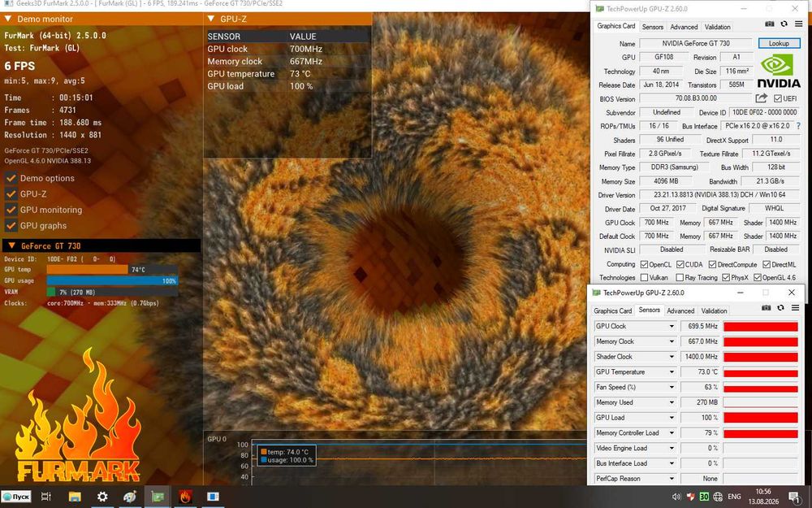Click the Lookup button in GPU-Z
The height and width of the screenshot is (508, 812).
[779, 43]
